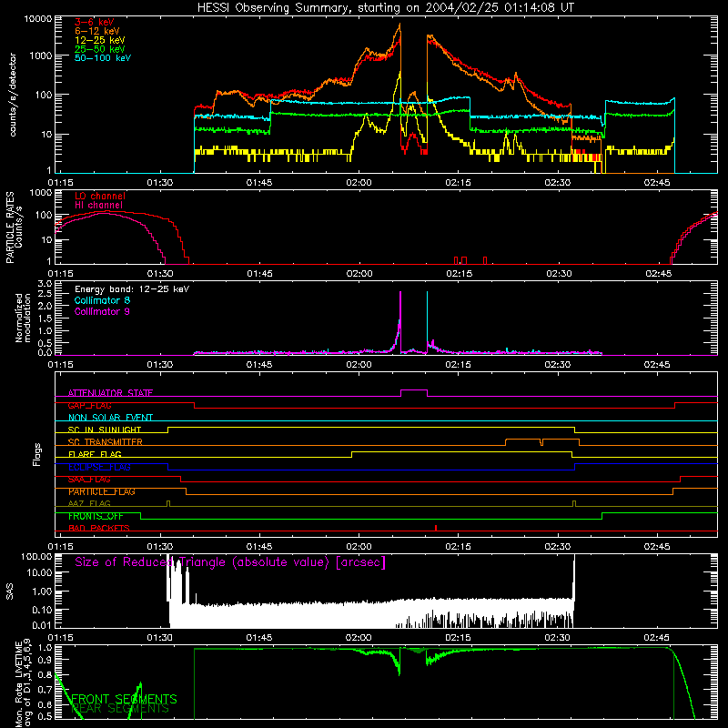Image resolution: width=728 pixels, height=728 pixels.
Task: Click the FRONT SEGMENTS legend label
Action: pyautogui.click(x=124, y=699)
